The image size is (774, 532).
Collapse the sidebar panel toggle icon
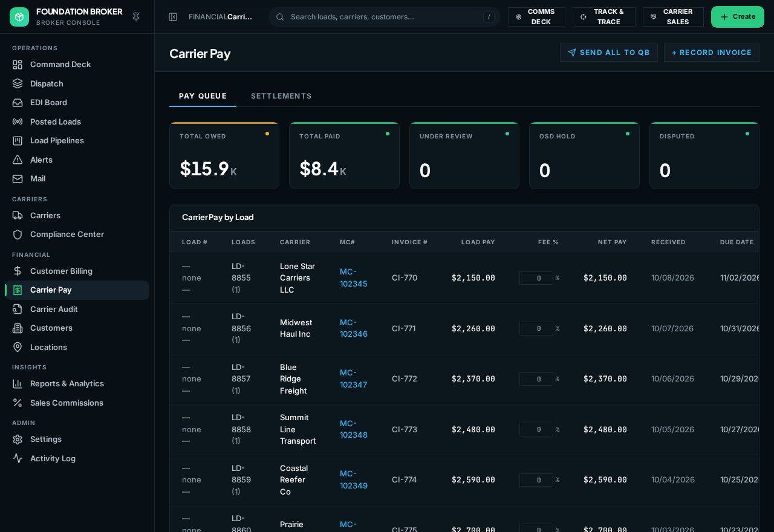click(x=173, y=17)
